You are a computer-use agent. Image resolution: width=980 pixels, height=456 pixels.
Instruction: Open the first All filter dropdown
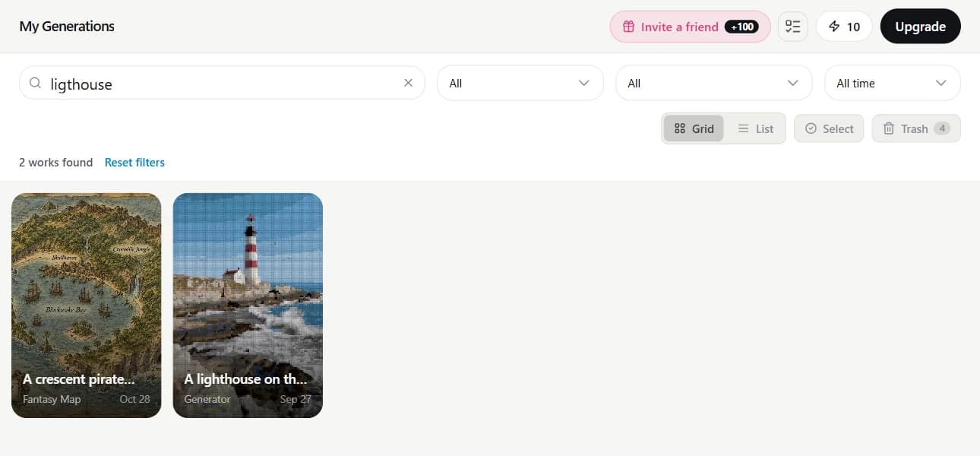tap(520, 83)
